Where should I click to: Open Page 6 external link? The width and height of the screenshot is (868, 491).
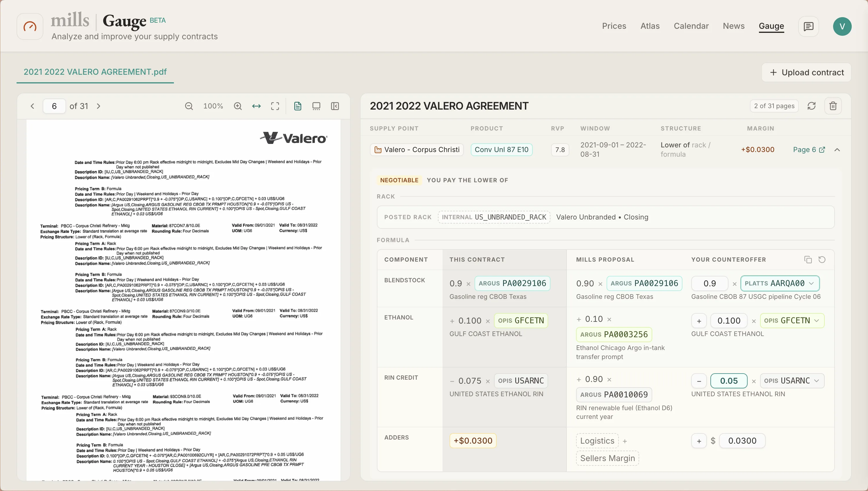tap(809, 150)
